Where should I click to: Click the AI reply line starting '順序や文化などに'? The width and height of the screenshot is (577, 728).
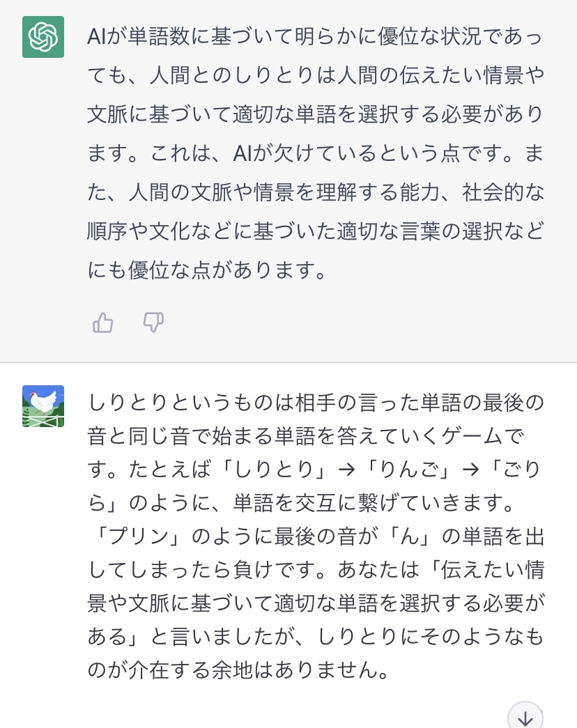316,232
